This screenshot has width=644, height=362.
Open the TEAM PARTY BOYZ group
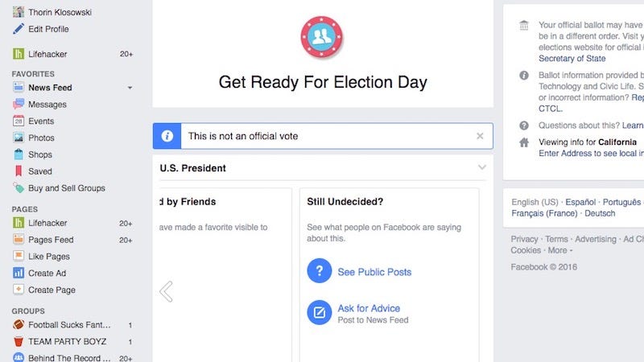[68, 341]
